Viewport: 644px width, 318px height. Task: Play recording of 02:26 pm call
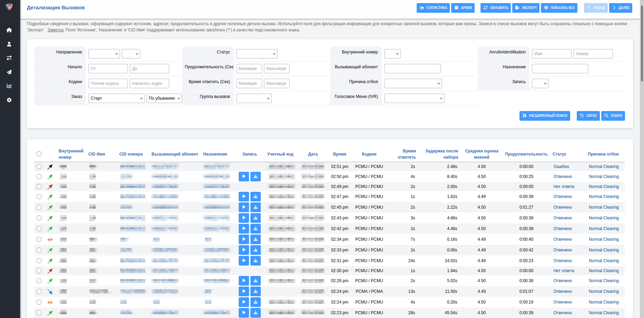point(244,281)
